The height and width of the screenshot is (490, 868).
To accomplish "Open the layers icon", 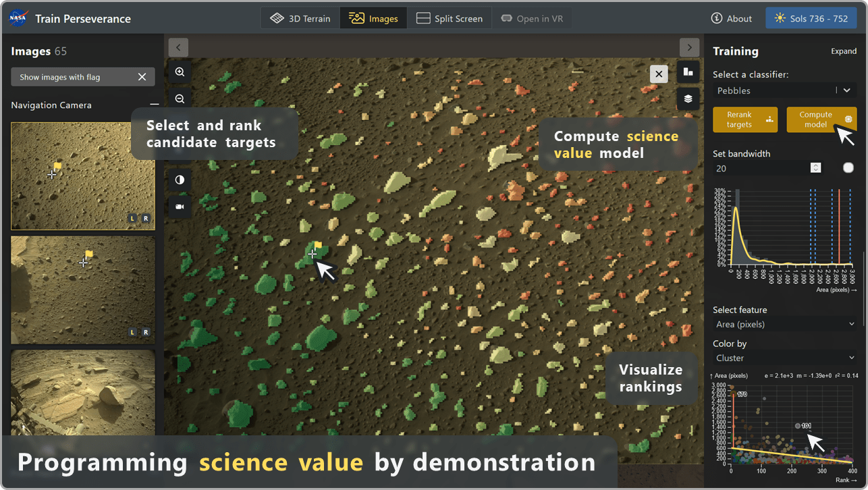I will 688,99.
